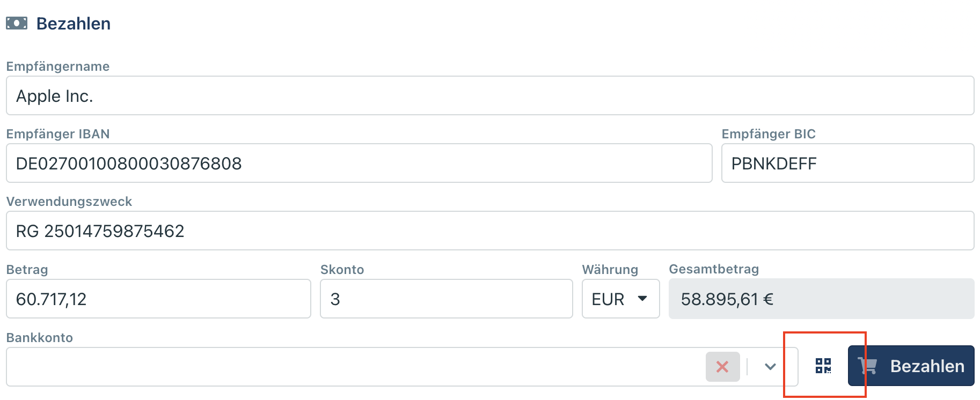Click the banknote icon beside the Bezahlen heading

click(17, 24)
